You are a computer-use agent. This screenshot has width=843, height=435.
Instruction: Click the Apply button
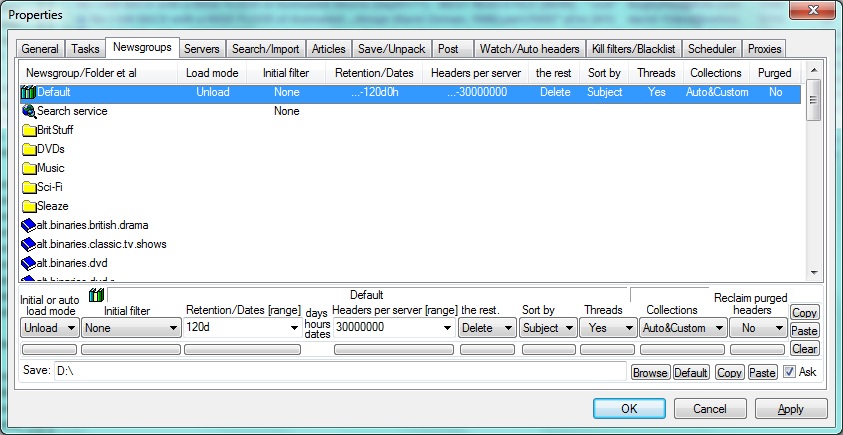click(790, 408)
